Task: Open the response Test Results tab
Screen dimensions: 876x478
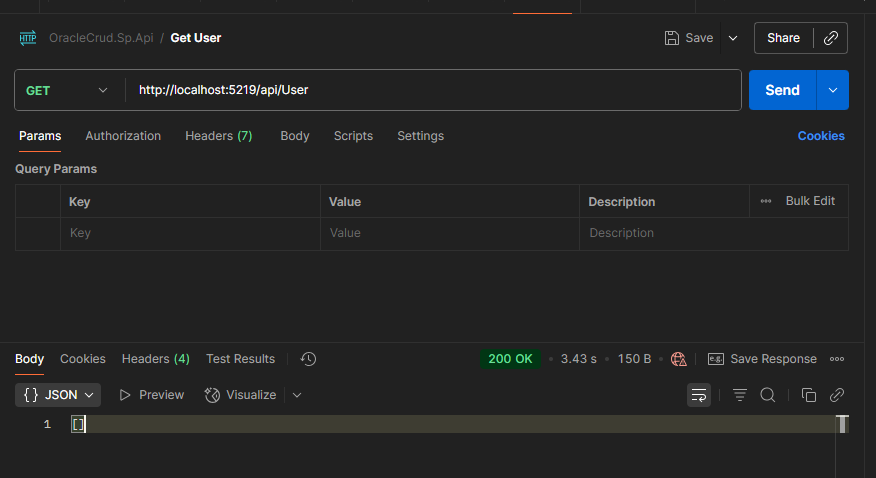Action: coord(240,359)
